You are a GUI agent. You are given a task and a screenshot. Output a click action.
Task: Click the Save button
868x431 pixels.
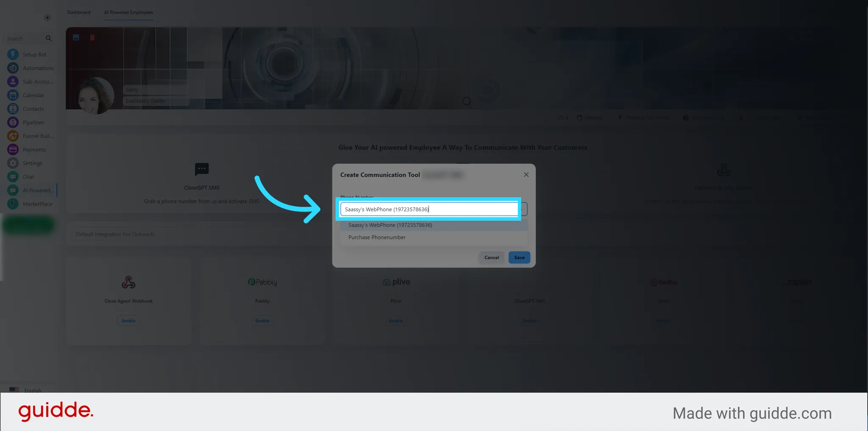pos(519,257)
